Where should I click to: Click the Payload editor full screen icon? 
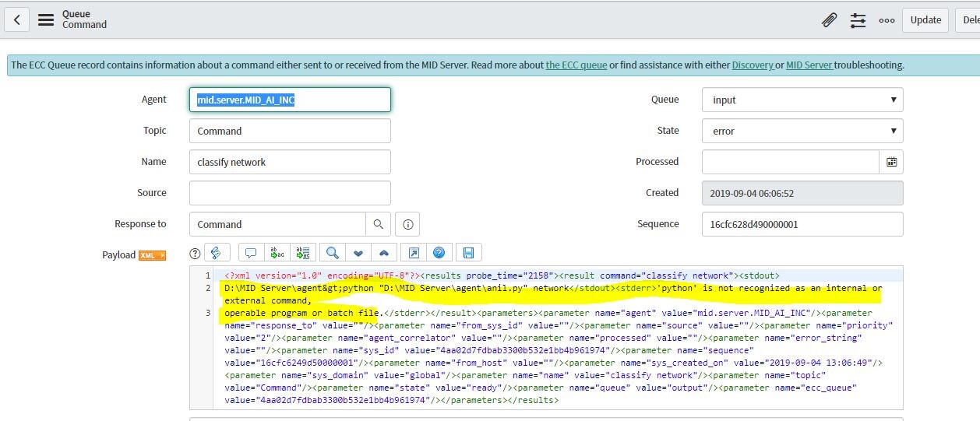tap(414, 253)
